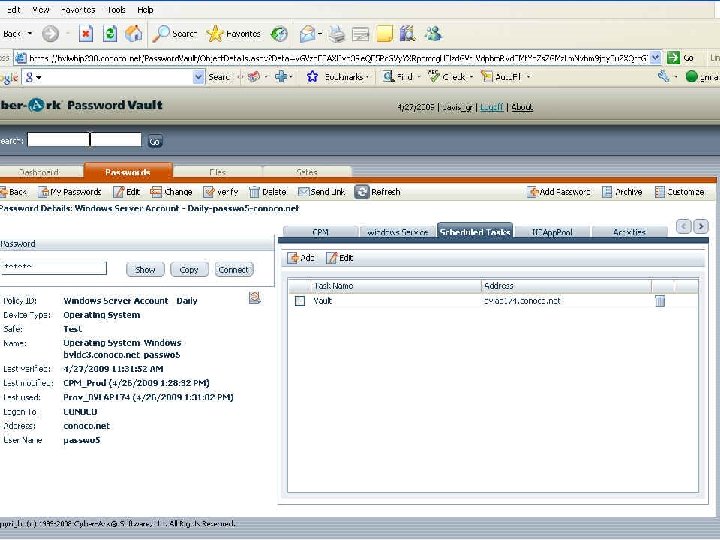
Task: Open the Tools menu
Action: [116, 10]
